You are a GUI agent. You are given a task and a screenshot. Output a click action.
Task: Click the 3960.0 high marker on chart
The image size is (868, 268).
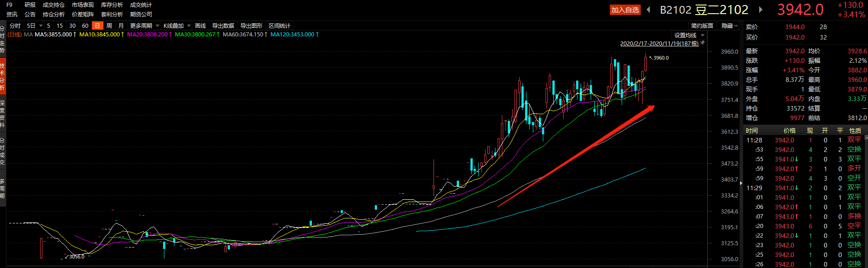click(661, 58)
